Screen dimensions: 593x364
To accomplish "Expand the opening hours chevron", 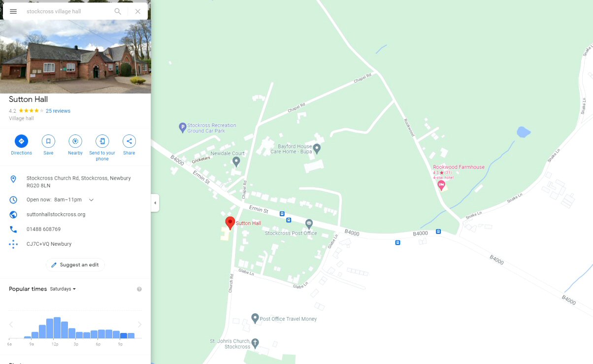I will [x=91, y=200].
